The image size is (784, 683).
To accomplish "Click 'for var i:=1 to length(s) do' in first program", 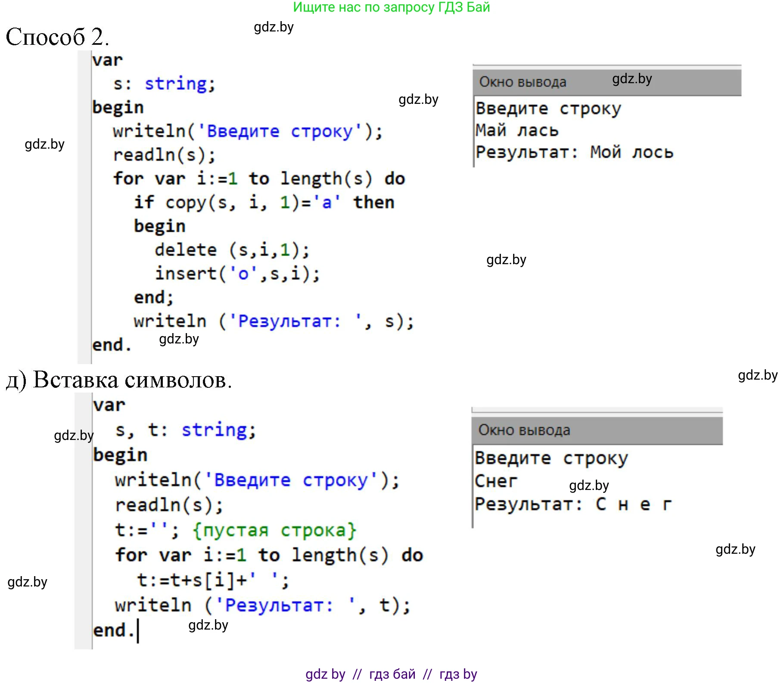I will tap(259, 179).
